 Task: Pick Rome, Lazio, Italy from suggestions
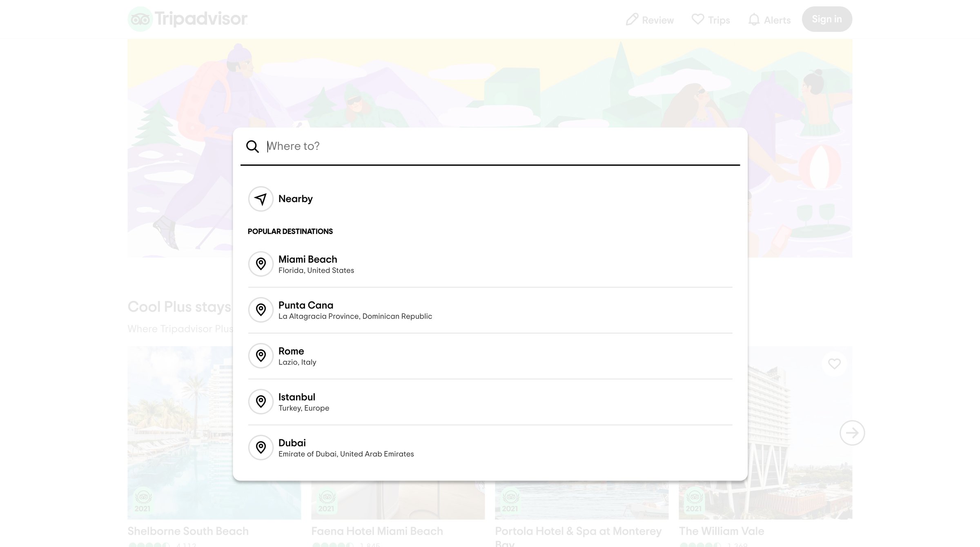click(490, 356)
